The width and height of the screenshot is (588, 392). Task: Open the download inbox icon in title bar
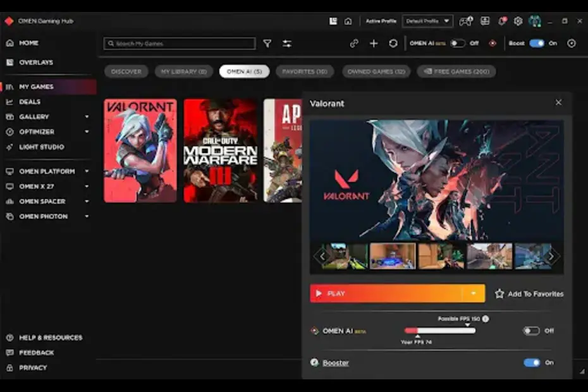pos(485,21)
